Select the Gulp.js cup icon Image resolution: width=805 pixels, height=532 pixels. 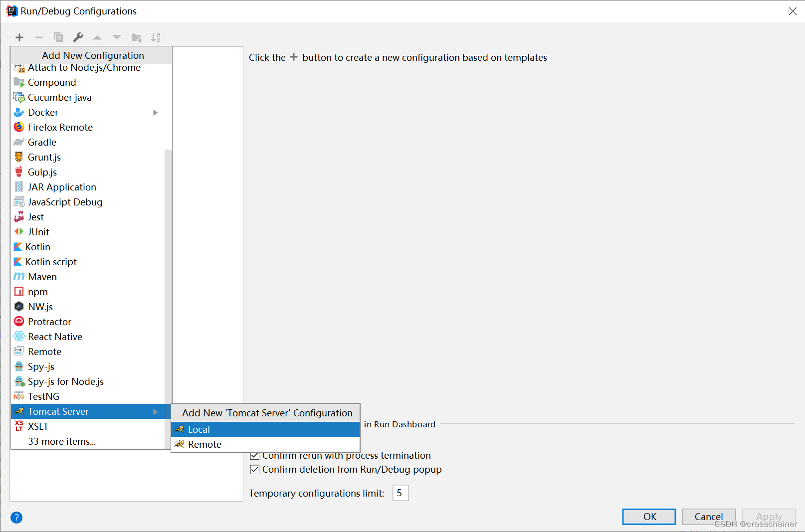click(19, 172)
